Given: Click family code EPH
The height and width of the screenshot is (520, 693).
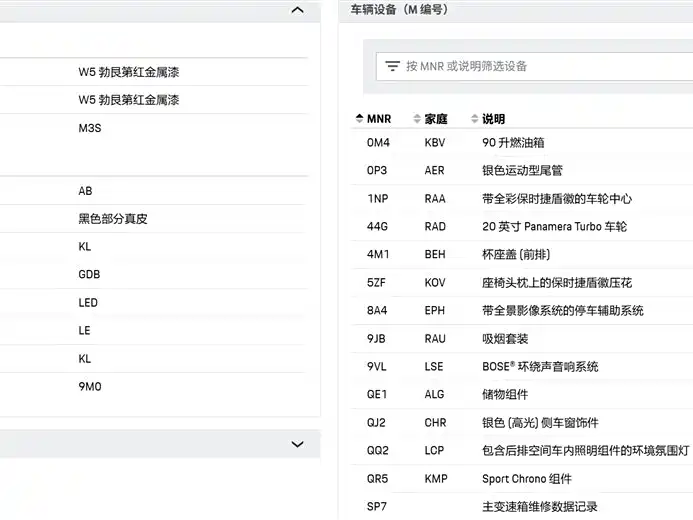Looking at the screenshot, I should 434,311.
